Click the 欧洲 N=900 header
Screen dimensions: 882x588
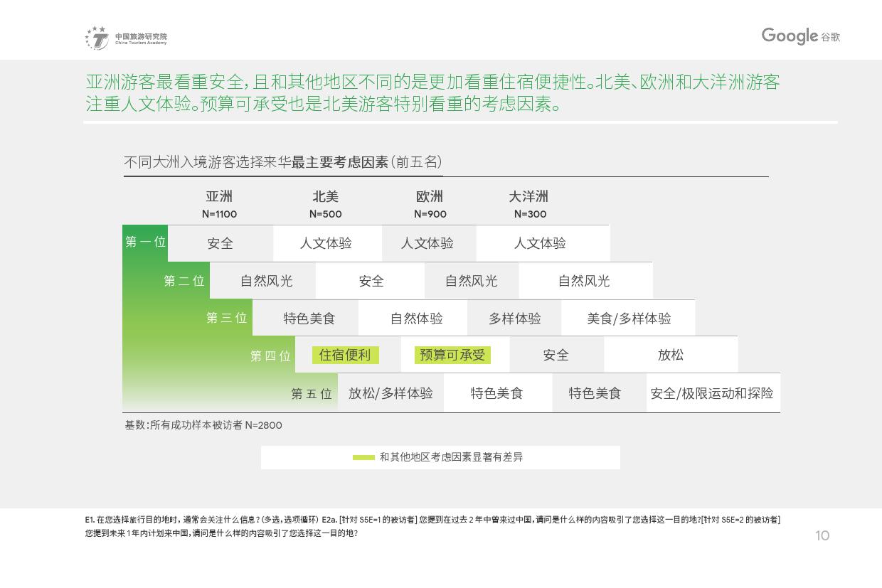click(431, 205)
